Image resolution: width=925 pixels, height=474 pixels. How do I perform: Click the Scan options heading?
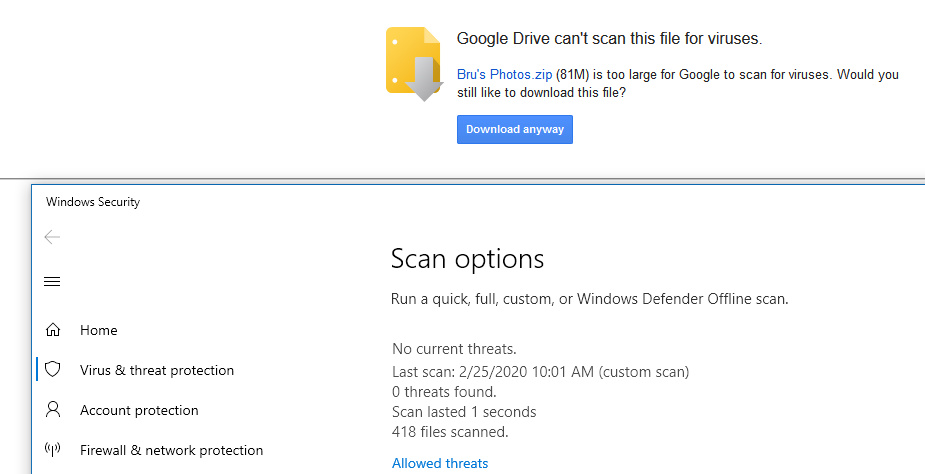467,259
